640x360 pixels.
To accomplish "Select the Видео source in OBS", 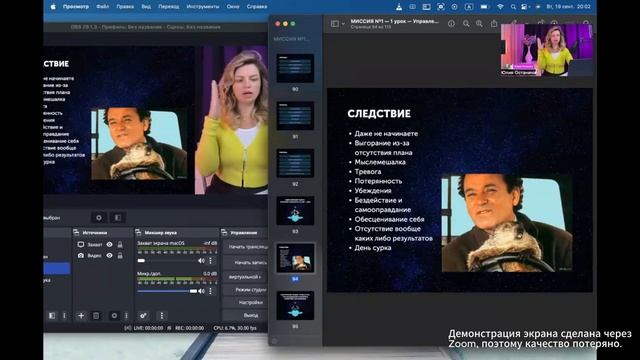I will coord(94,256).
